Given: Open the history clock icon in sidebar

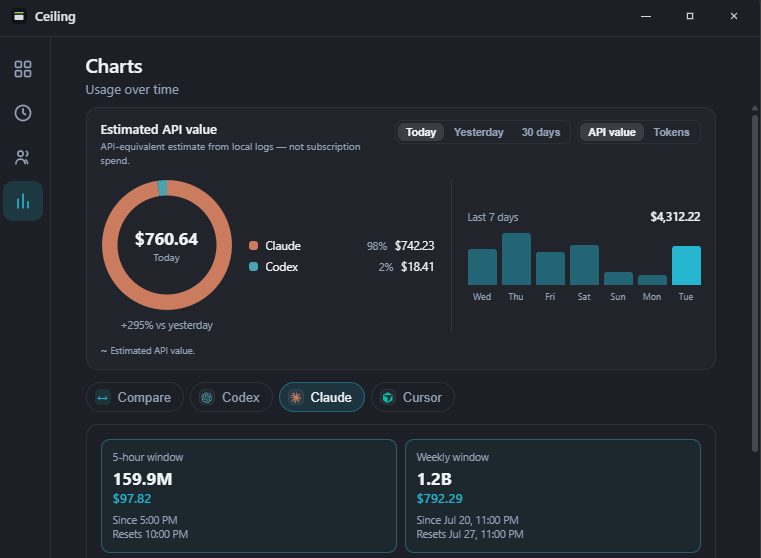Looking at the screenshot, I should (23, 113).
